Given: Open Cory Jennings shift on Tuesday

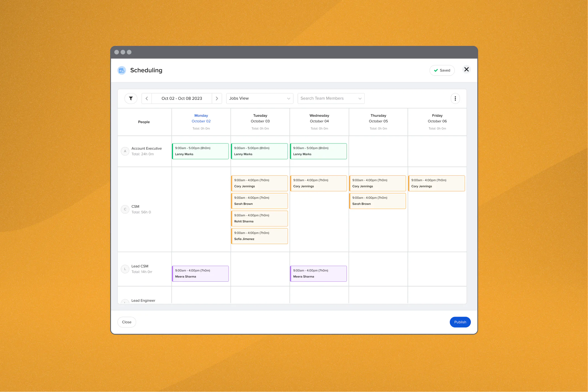Looking at the screenshot, I should point(259,183).
